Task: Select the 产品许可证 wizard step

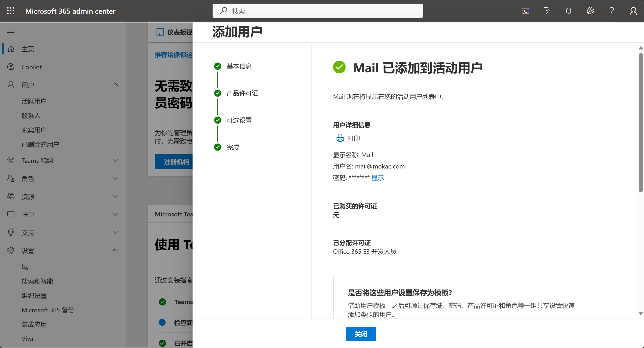Action: click(242, 93)
